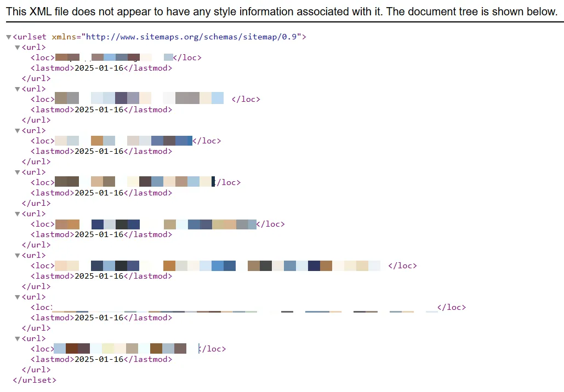
Task: Collapse the second url node
Action: pyautogui.click(x=18, y=89)
